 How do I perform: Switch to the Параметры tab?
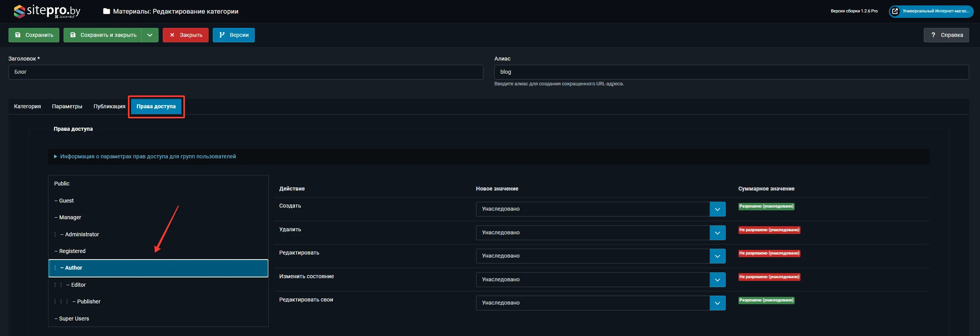click(x=67, y=106)
